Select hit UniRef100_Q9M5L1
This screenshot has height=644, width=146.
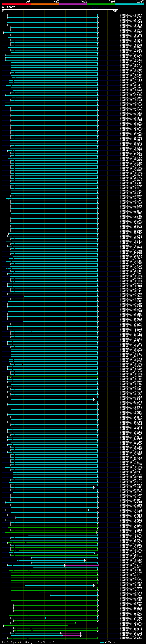click(131, 42)
